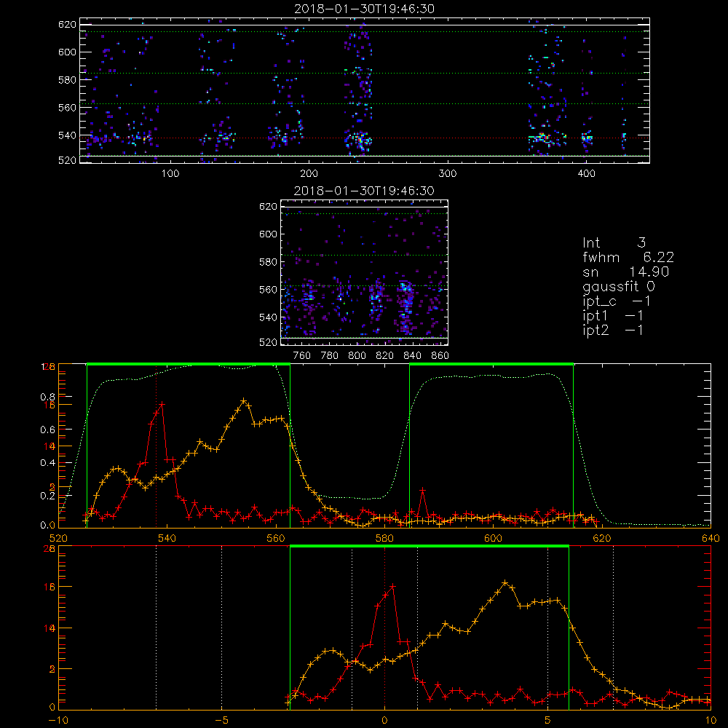This screenshot has height=728, width=728.
Task: Select the 'ipt2 -1' readout
Action: pyautogui.click(x=613, y=330)
